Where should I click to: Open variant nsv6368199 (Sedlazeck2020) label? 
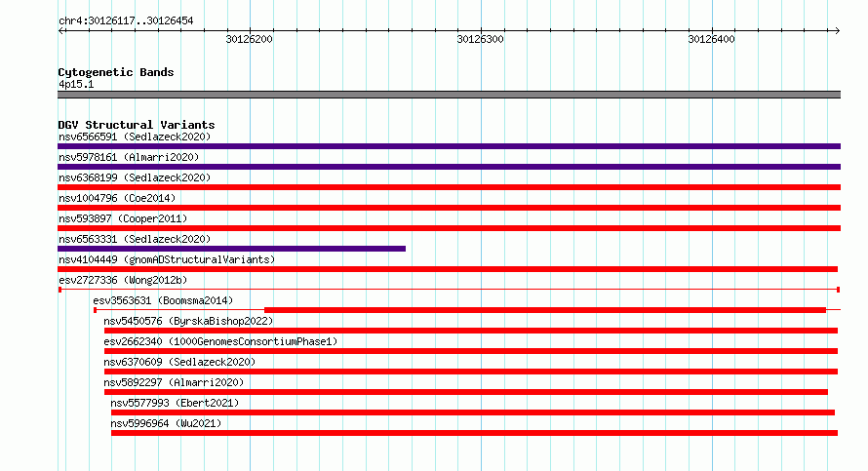click(x=135, y=177)
